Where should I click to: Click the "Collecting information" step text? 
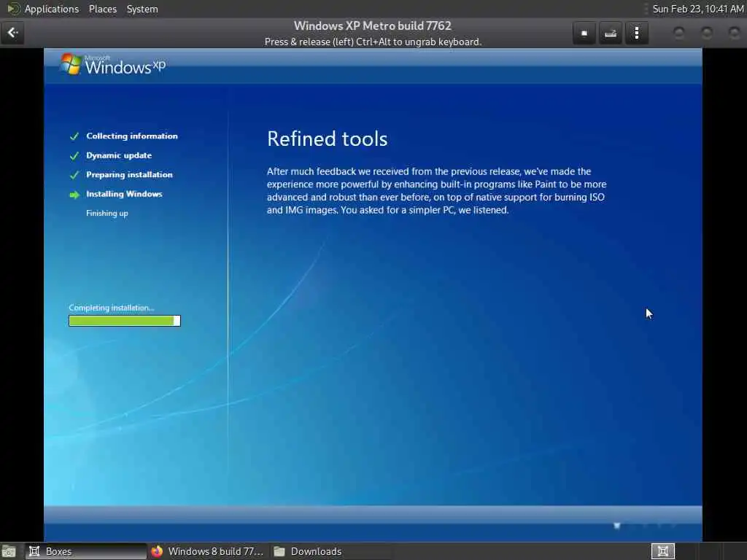pos(132,136)
